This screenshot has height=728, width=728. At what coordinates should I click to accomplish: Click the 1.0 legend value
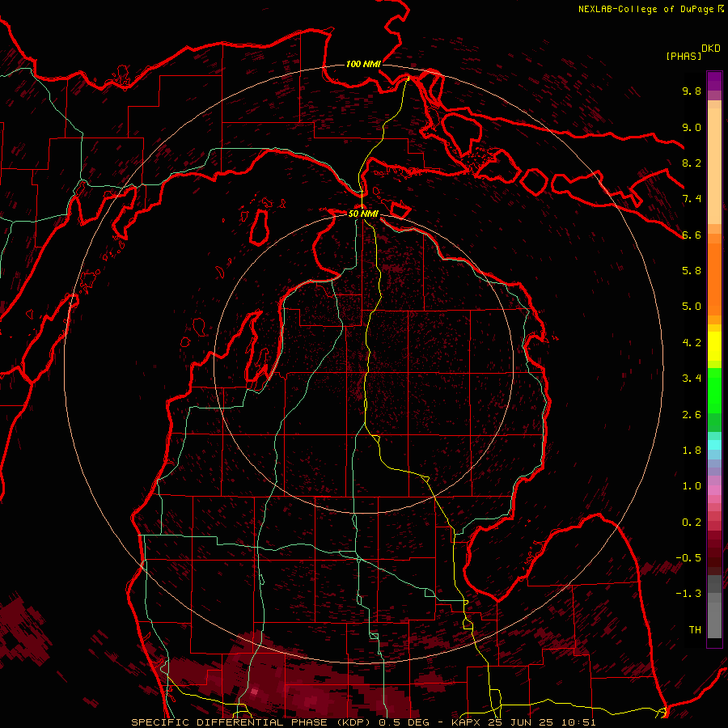coord(692,486)
